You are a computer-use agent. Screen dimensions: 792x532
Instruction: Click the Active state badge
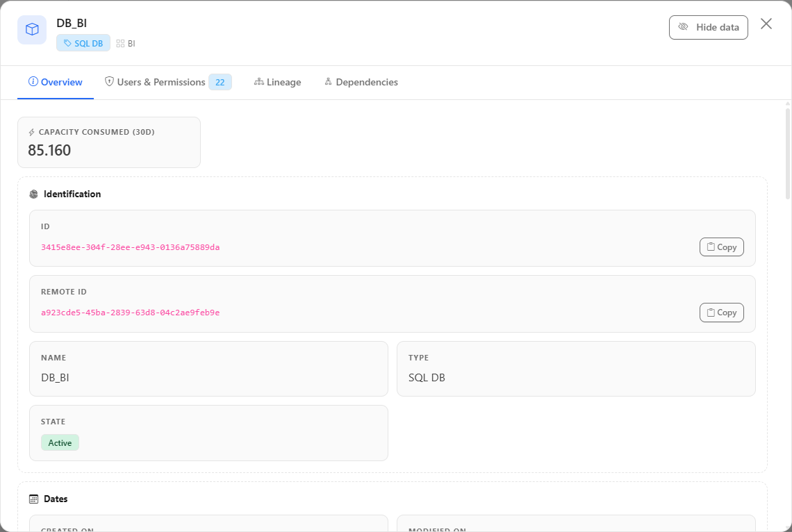(x=60, y=442)
